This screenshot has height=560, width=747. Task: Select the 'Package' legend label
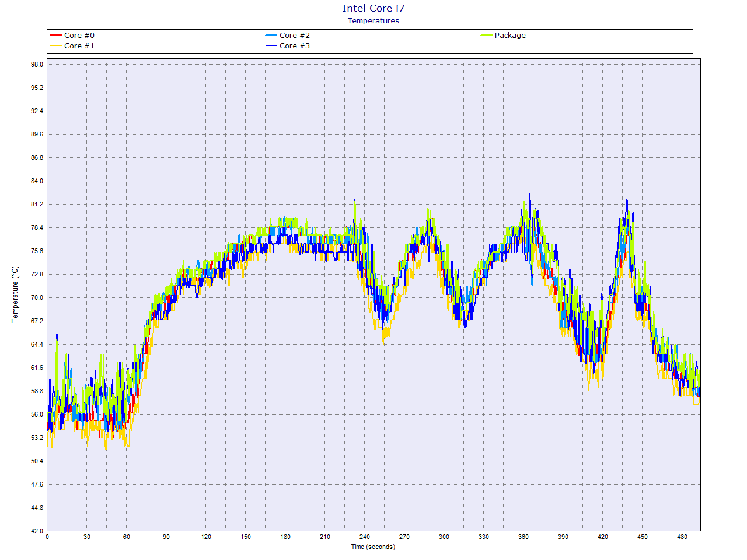(510, 36)
